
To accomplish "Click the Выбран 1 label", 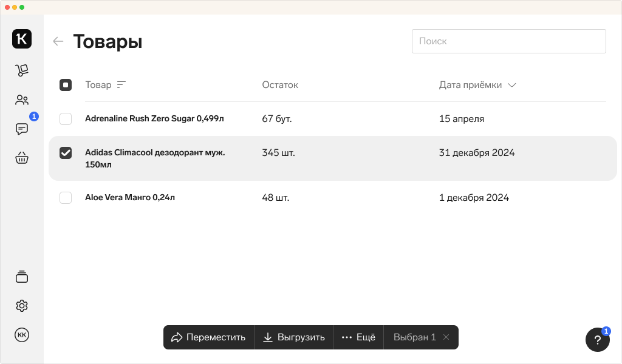I will tap(414, 337).
